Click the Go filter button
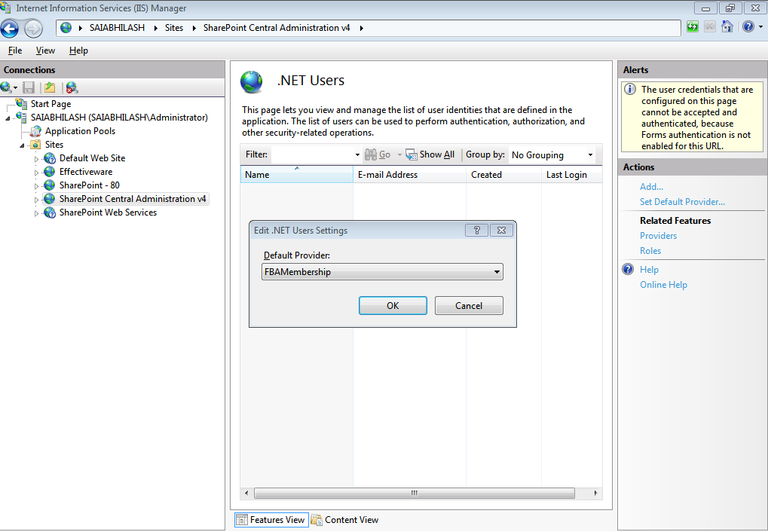768x532 pixels. [378, 154]
